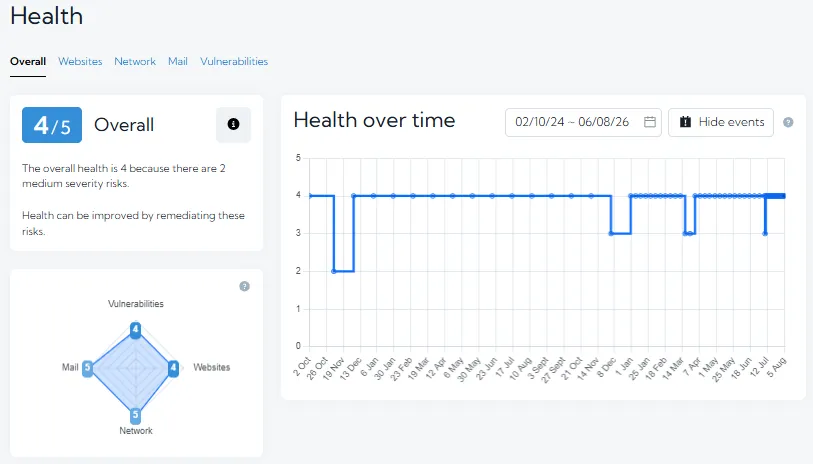Click the '5 Aug' axis label
The image size is (813, 464).
777,367
